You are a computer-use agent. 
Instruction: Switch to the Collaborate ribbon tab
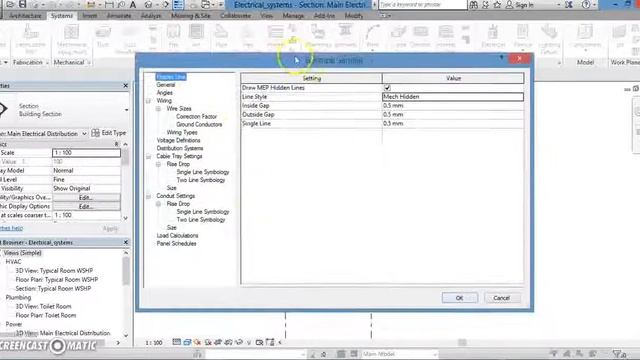(236, 16)
